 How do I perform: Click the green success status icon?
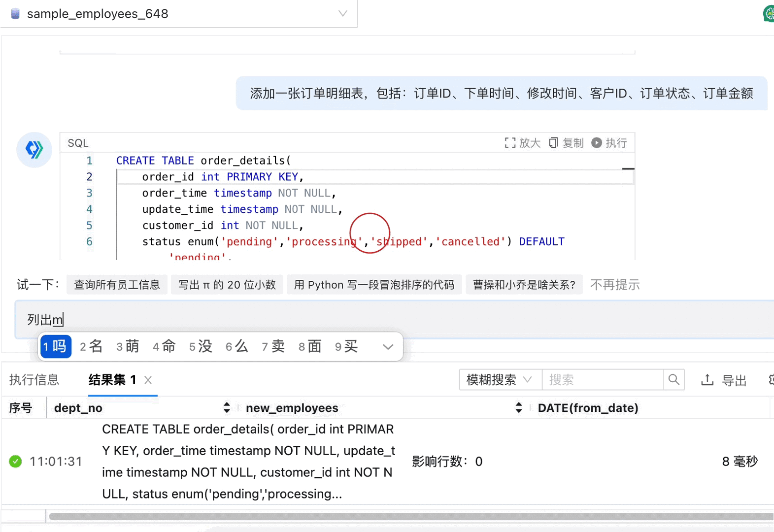click(x=15, y=462)
